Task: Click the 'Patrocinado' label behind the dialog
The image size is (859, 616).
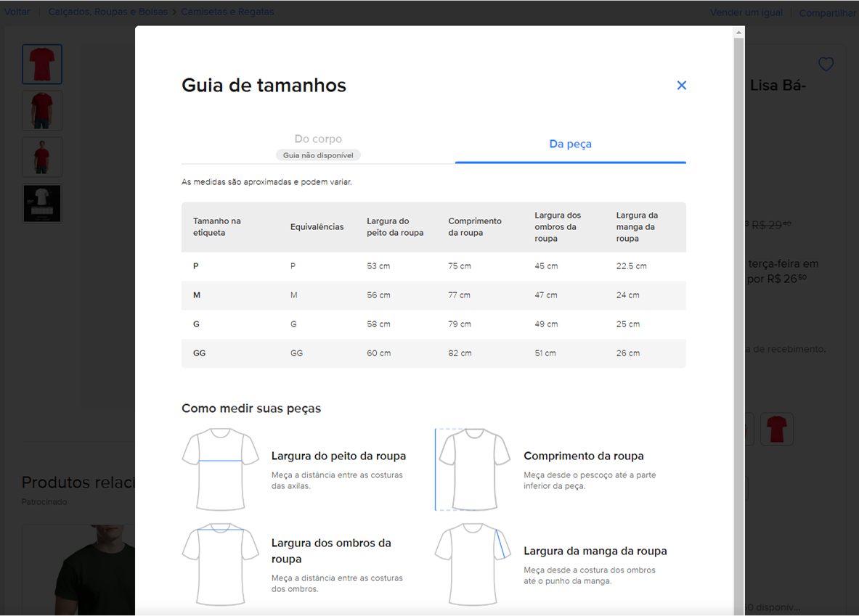Action: (x=44, y=501)
